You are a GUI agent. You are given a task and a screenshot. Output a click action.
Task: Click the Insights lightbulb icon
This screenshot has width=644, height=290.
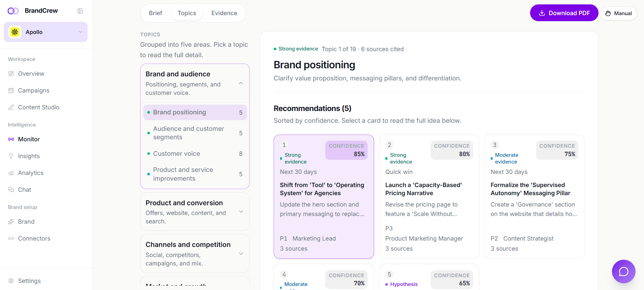[x=11, y=156]
